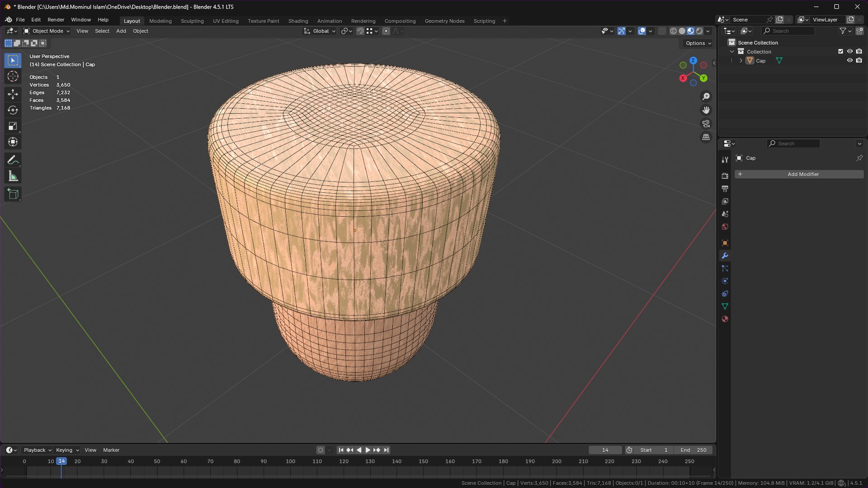Click the zoom view magnifier icon

tap(706, 96)
